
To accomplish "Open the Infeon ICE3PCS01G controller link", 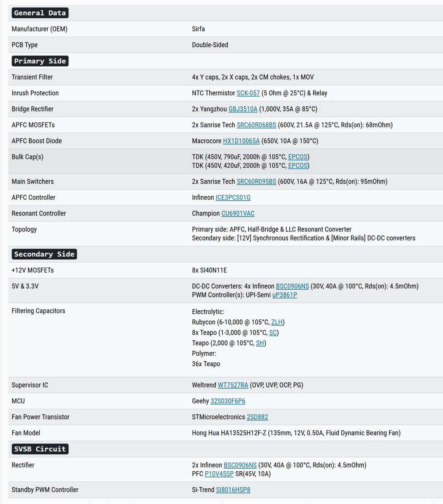I will (233, 198).
